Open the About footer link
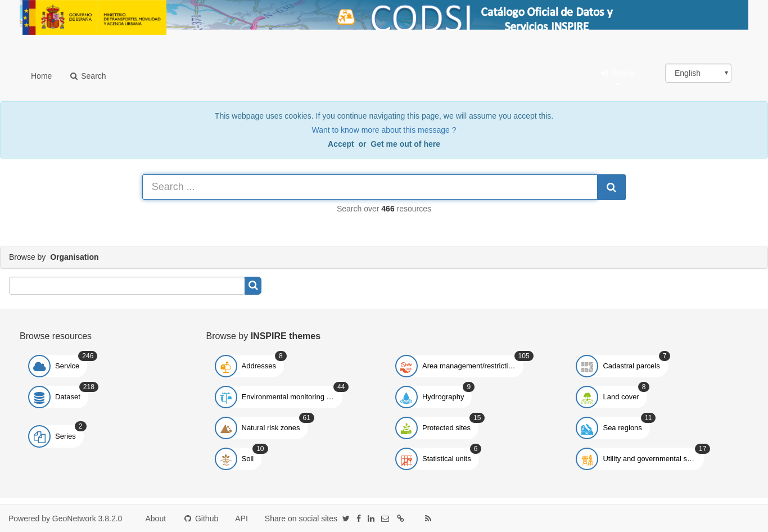This screenshot has width=768, height=532. pos(155,519)
